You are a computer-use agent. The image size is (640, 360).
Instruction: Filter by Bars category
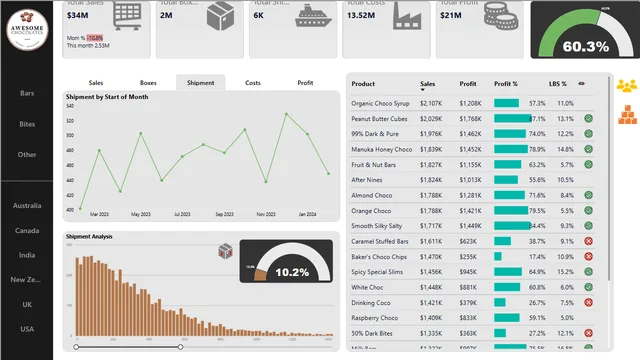click(27, 93)
